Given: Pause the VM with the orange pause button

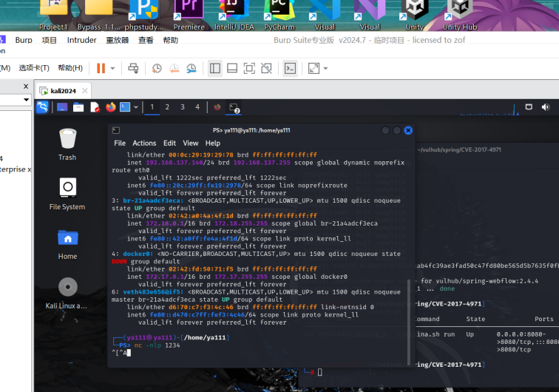Looking at the screenshot, I should [x=101, y=68].
